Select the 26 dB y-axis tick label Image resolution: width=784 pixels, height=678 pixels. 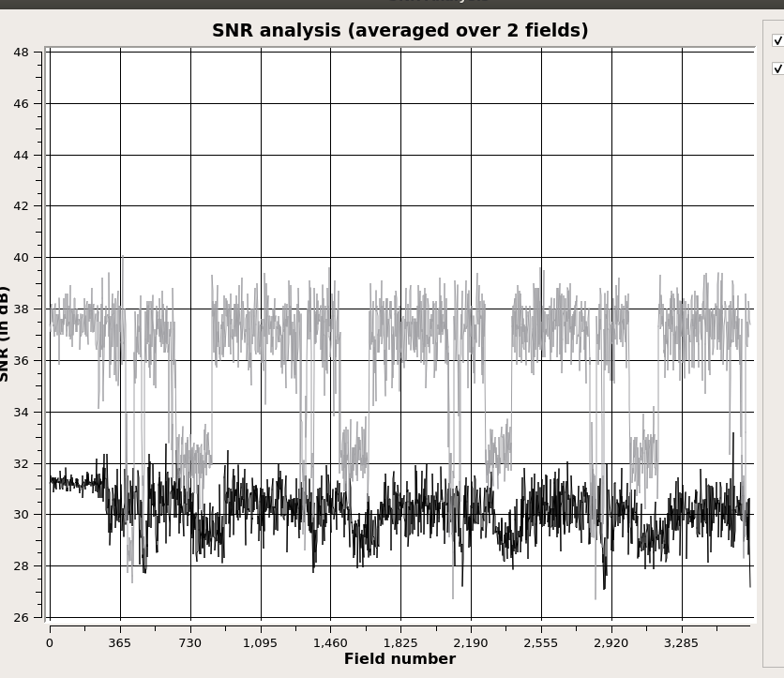click(22, 617)
